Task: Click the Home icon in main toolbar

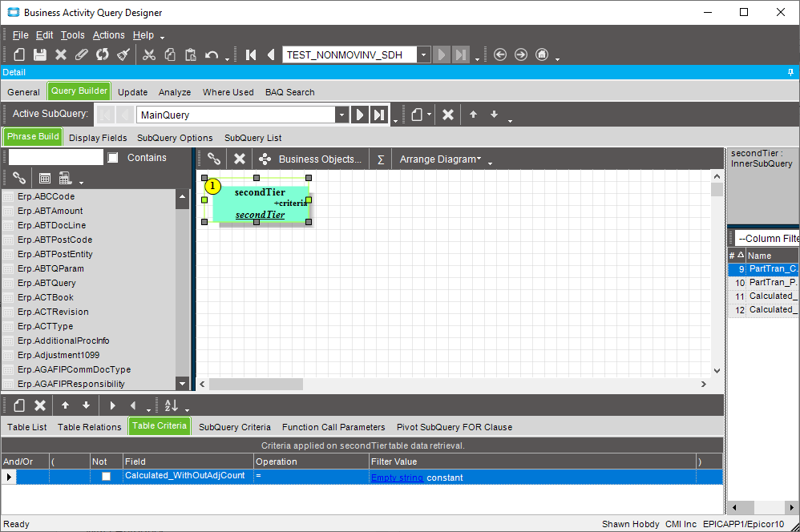Action: coord(542,54)
